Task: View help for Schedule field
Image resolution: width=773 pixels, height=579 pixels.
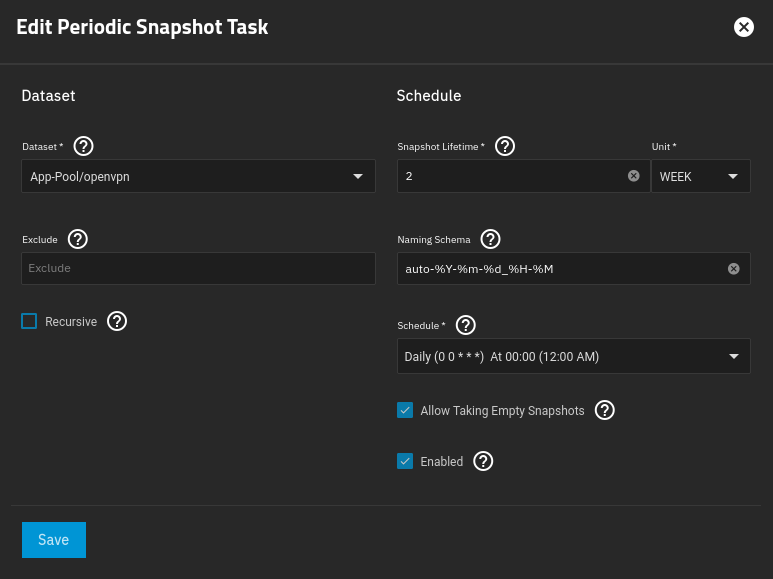Action: (x=466, y=325)
